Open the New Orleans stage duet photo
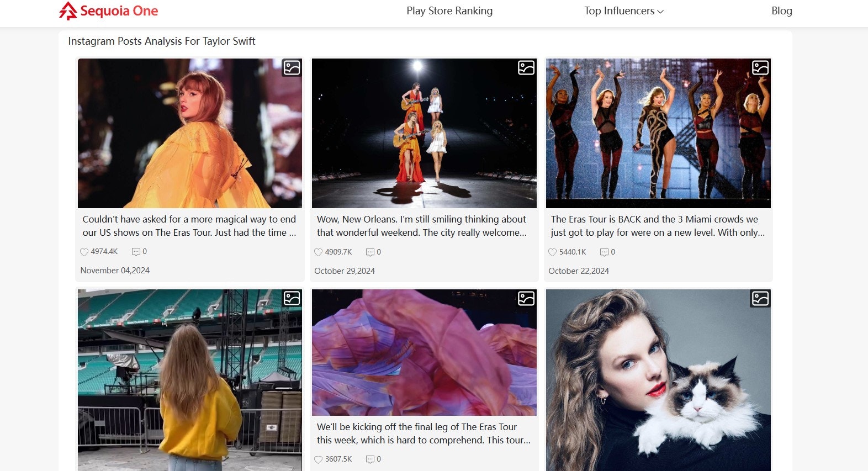This screenshot has height=471, width=868. tap(424, 133)
